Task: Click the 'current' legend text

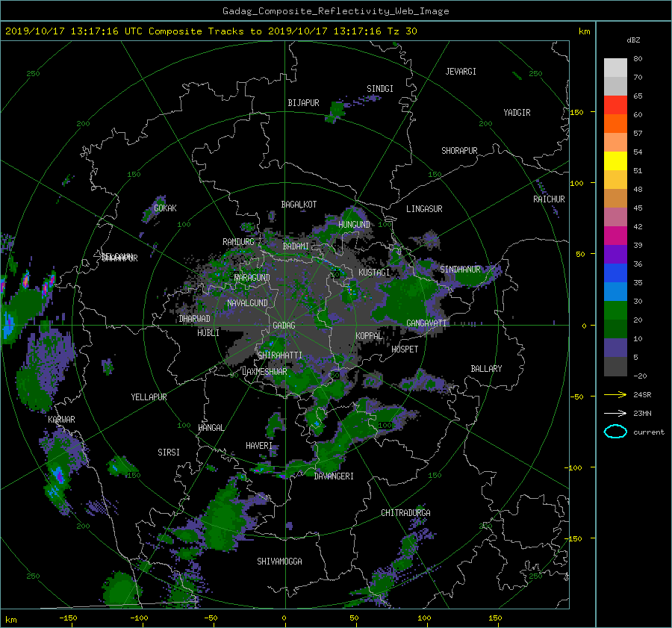Action: [x=648, y=432]
